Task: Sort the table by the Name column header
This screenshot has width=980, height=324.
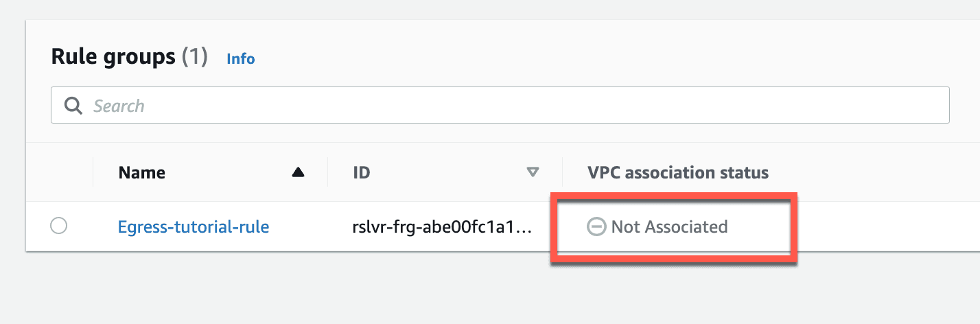Action: pos(142,172)
